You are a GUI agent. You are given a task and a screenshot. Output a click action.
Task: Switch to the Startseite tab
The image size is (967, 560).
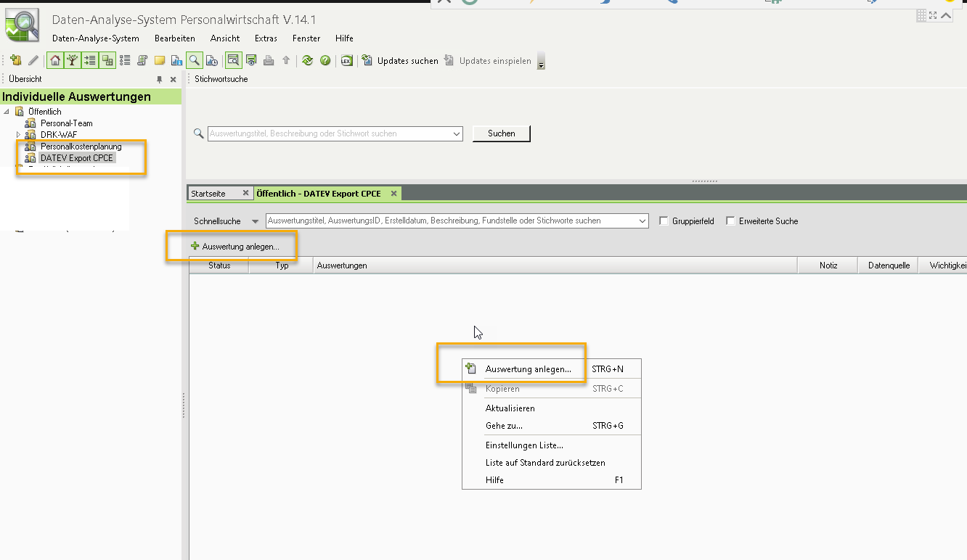(208, 194)
